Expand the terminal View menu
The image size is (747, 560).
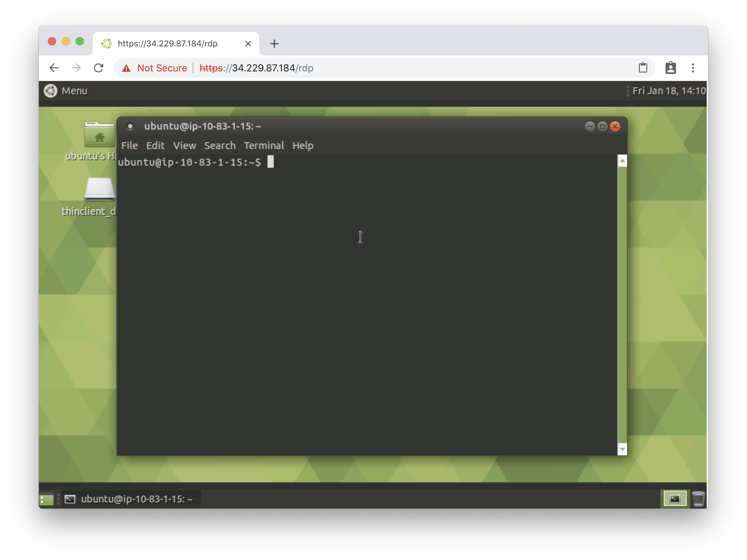point(185,146)
